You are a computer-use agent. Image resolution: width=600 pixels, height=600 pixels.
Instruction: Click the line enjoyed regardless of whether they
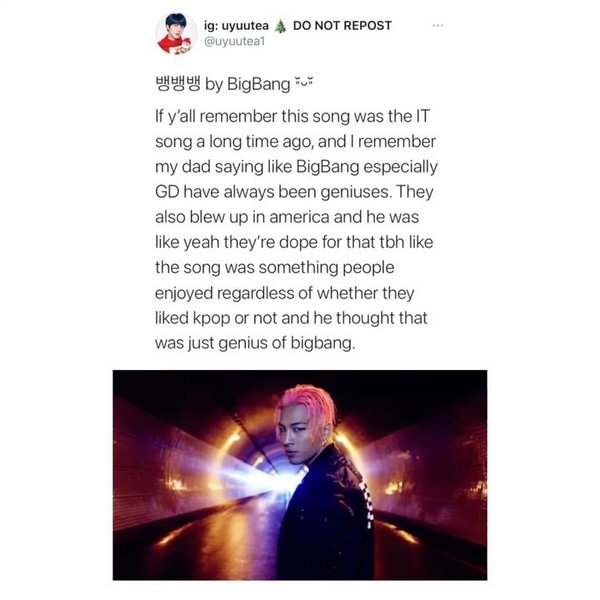coord(284,293)
